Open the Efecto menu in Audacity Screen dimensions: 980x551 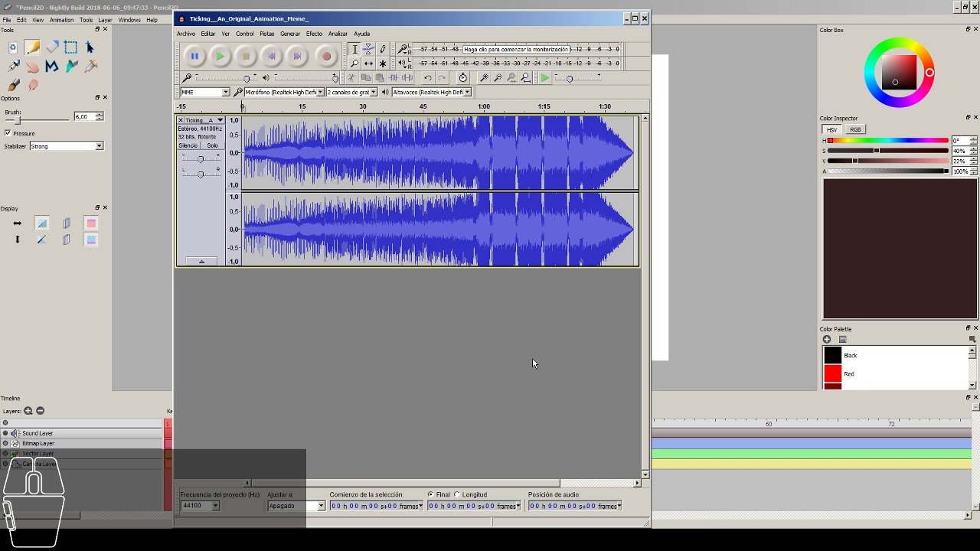tap(314, 34)
